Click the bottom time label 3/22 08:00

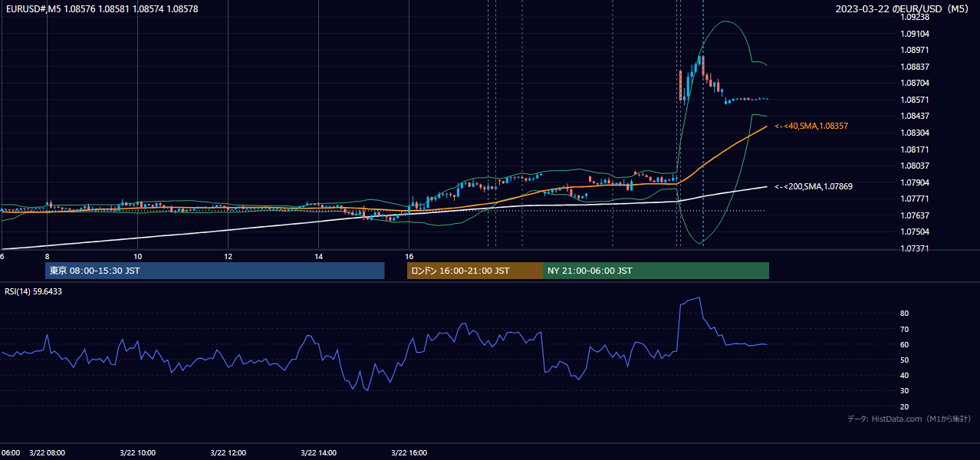pos(48,452)
